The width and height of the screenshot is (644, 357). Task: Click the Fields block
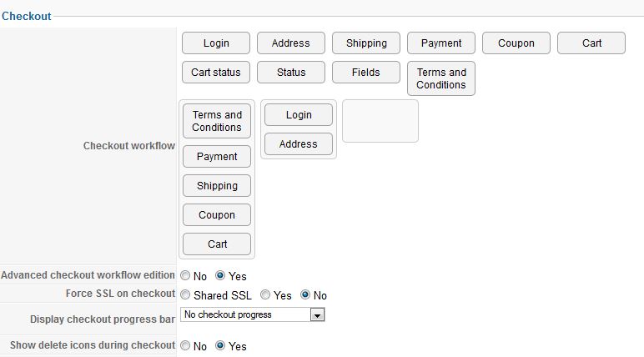point(366,73)
